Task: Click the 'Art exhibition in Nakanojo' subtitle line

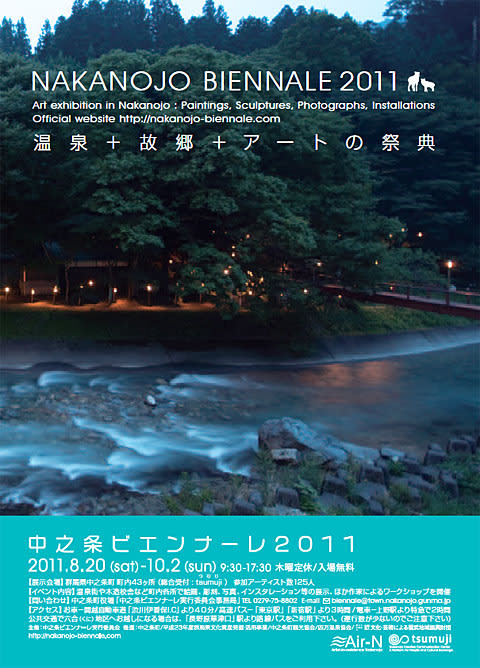Action: click(x=233, y=105)
